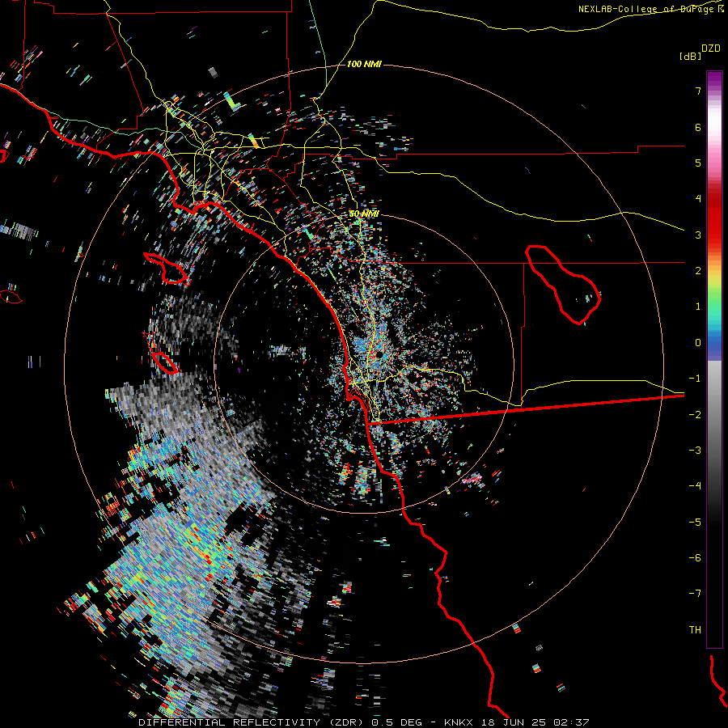Click the '-4' value on the color scale
The image size is (728, 728).
pyautogui.click(x=695, y=486)
